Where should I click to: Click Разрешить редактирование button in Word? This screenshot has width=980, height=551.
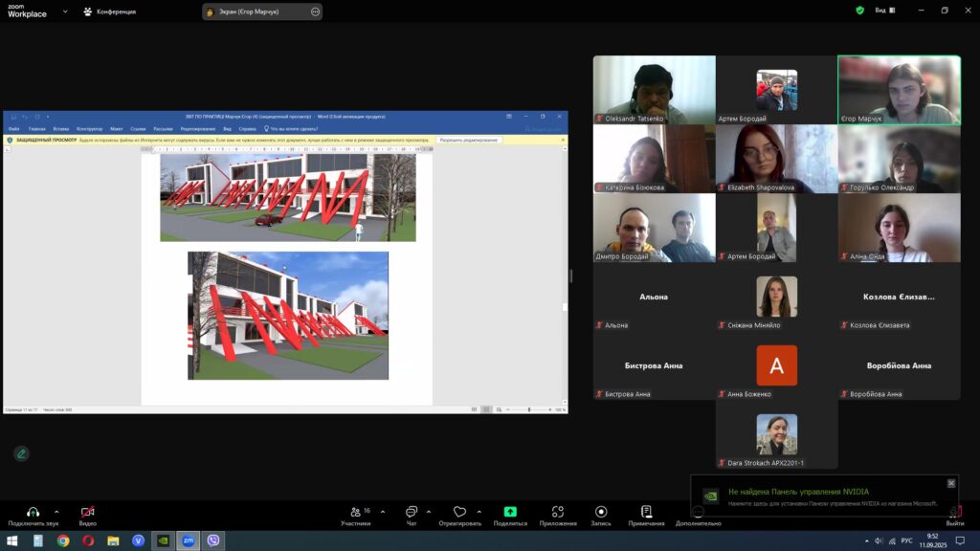468,140
